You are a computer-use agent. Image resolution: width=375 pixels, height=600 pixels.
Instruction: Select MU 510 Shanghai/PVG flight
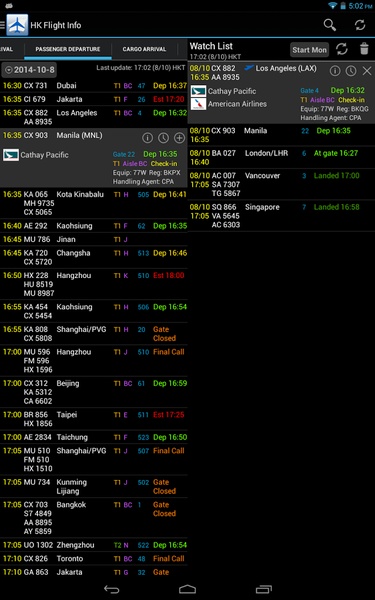(94, 460)
